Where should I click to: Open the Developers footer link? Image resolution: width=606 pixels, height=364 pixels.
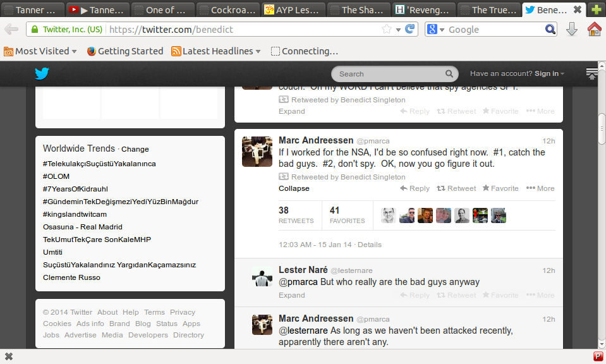tap(148, 335)
